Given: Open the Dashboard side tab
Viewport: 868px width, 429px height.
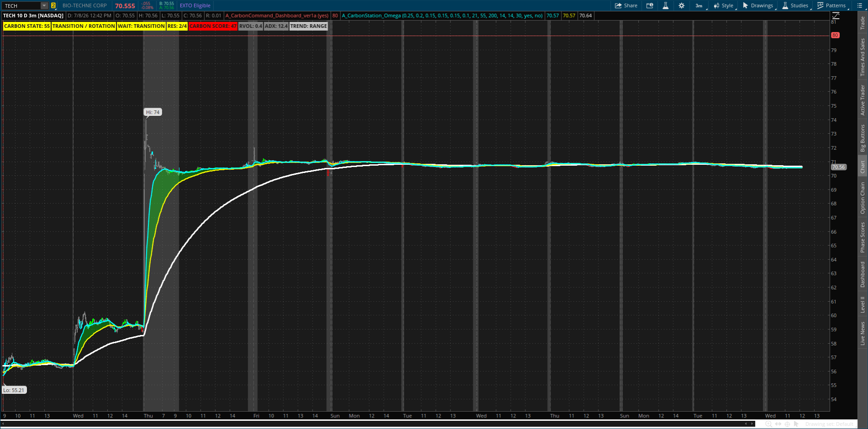Looking at the screenshot, I should (x=863, y=274).
